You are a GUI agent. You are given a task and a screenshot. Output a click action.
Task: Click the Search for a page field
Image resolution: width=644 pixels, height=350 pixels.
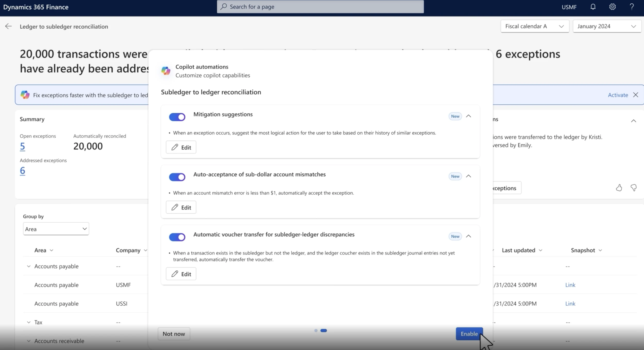320,7
